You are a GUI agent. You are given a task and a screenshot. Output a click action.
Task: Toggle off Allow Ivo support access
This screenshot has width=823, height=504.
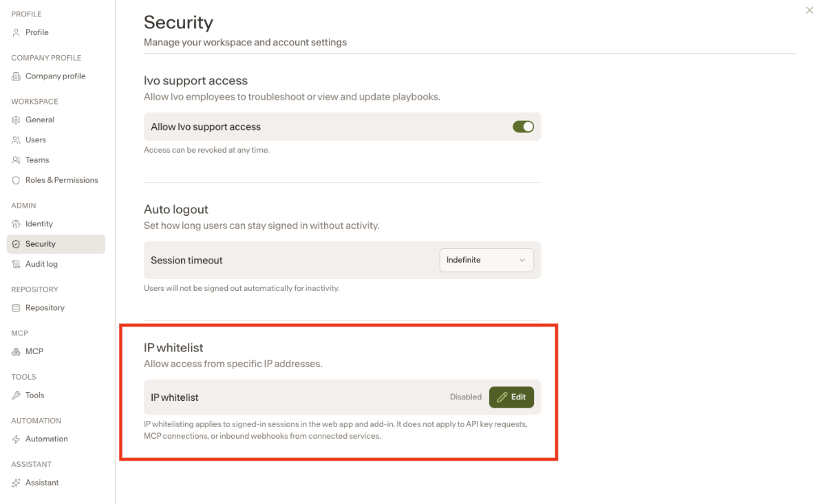click(523, 127)
